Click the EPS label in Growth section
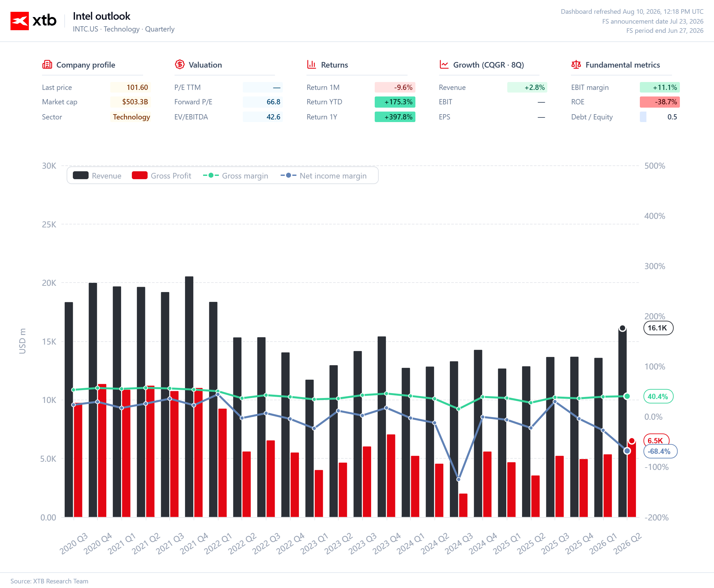 pyautogui.click(x=444, y=117)
